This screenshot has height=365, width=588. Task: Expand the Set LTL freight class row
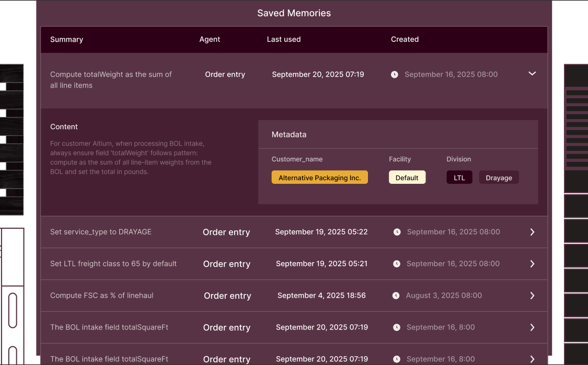tap(532, 264)
